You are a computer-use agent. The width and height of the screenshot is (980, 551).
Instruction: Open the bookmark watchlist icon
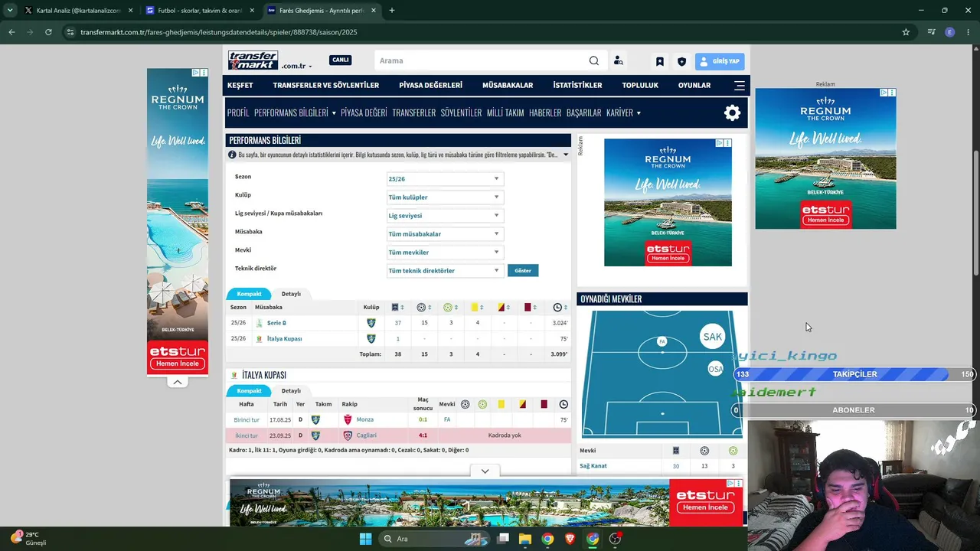point(660,61)
